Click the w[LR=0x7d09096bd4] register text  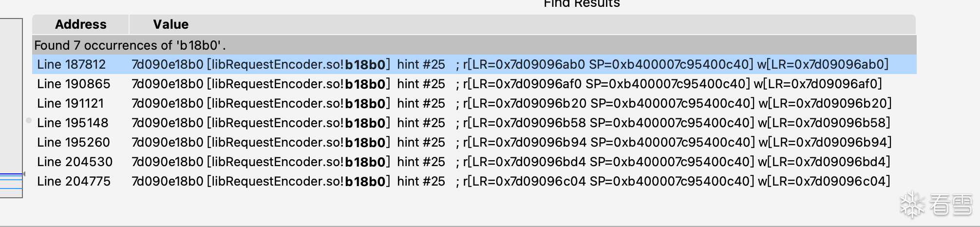tap(824, 162)
